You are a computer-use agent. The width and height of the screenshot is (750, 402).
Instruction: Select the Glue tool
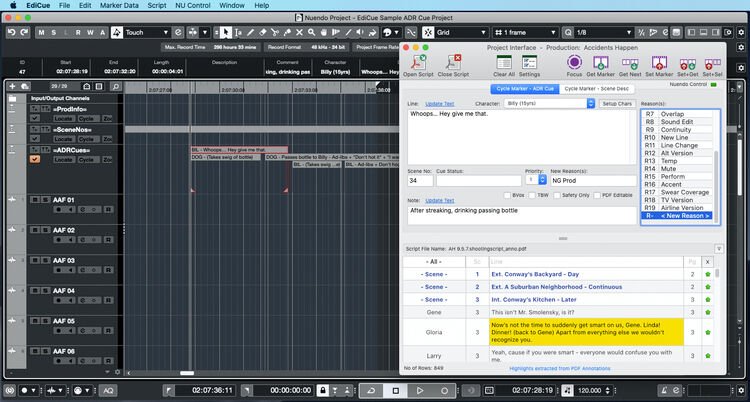click(287, 33)
